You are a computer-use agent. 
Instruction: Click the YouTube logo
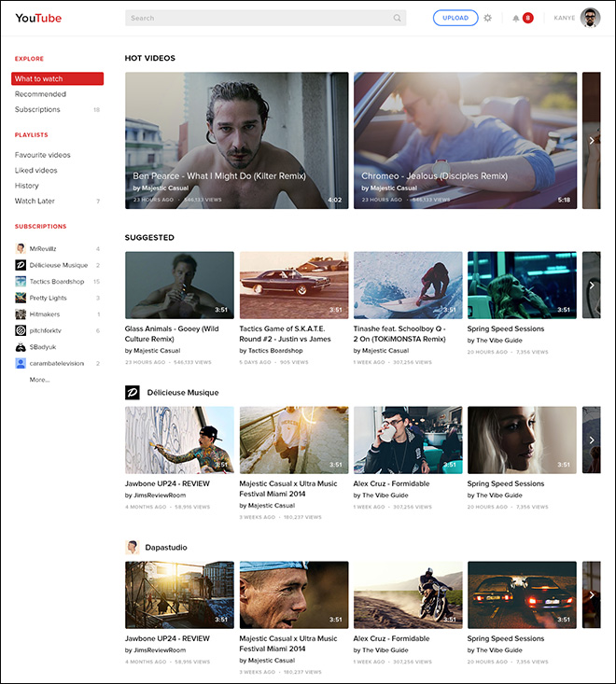(x=38, y=18)
